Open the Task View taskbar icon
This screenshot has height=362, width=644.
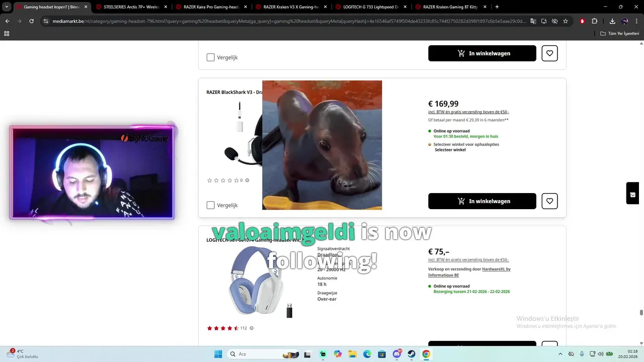(307, 354)
